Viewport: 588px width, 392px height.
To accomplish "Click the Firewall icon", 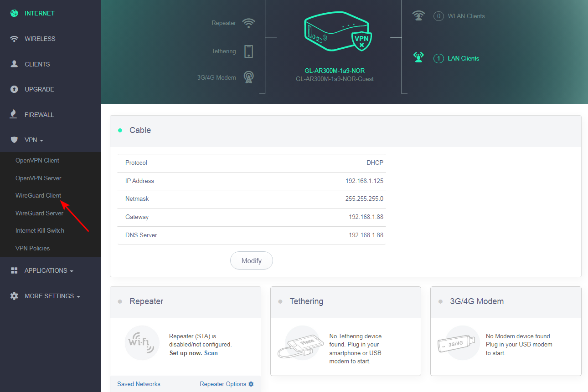I will click(x=14, y=114).
